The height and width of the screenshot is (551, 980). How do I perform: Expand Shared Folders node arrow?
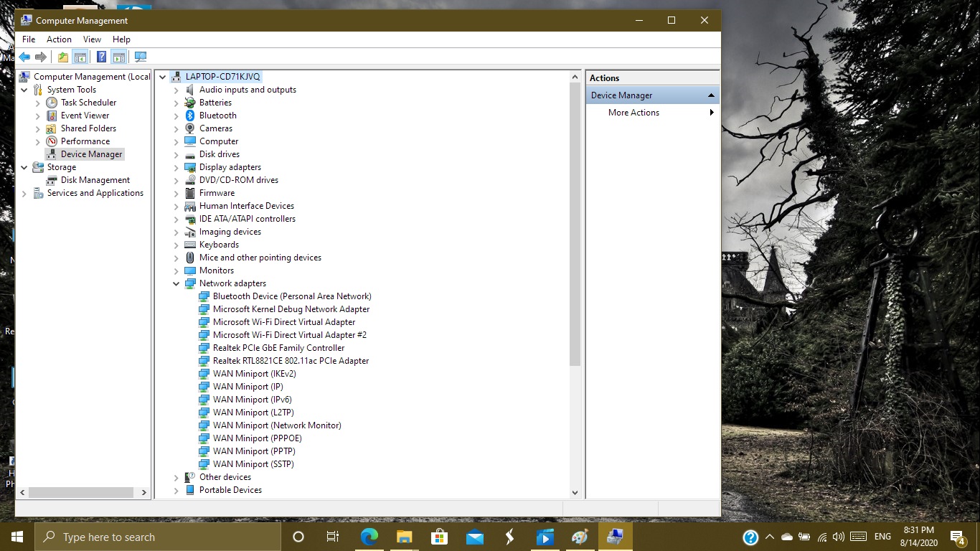[38, 128]
